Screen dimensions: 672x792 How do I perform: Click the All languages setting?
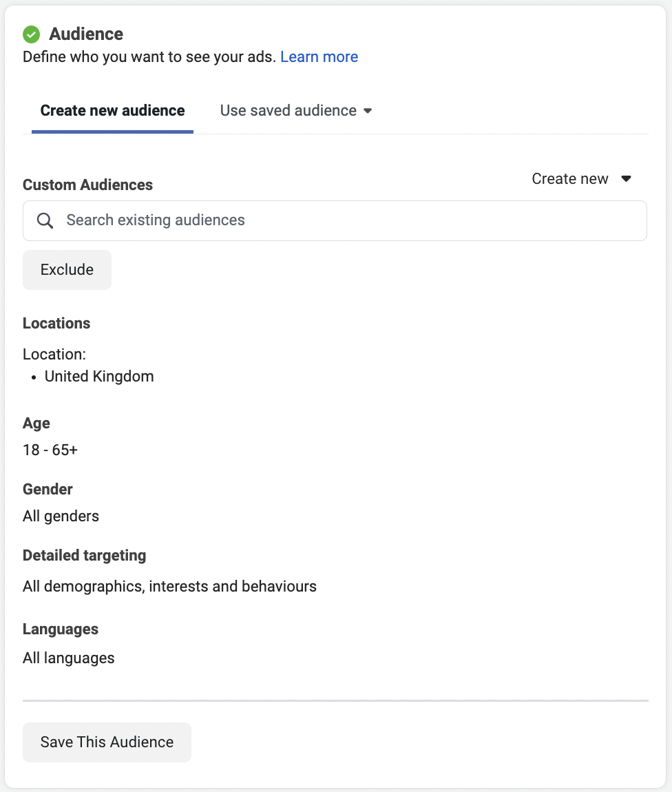68,658
